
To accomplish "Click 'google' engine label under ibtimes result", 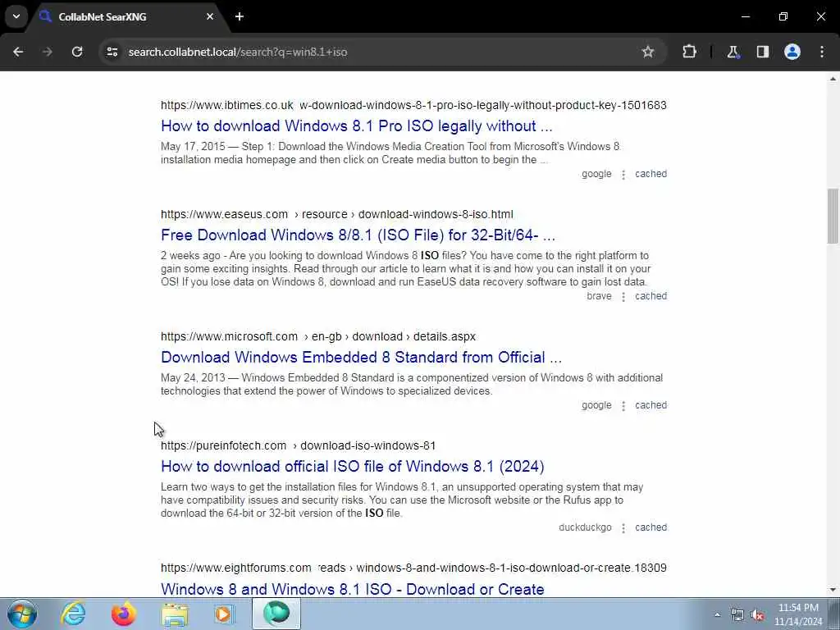I will [x=596, y=174].
